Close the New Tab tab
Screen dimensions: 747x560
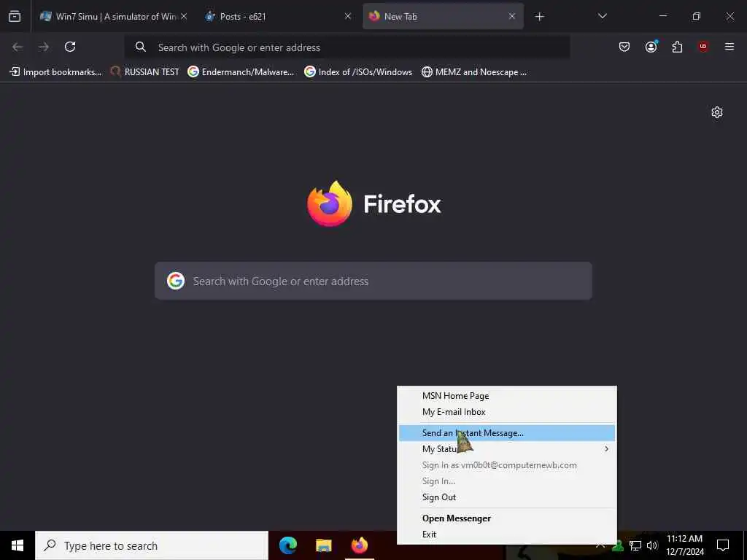(512, 16)
